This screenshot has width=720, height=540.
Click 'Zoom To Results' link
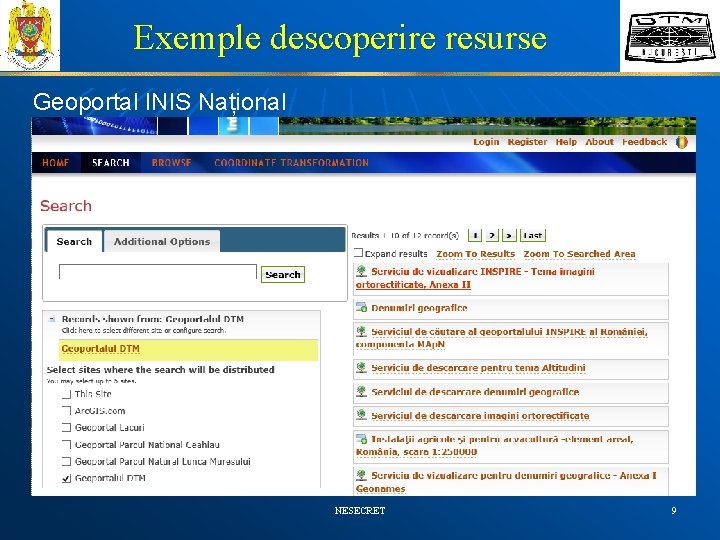[475, 254]
